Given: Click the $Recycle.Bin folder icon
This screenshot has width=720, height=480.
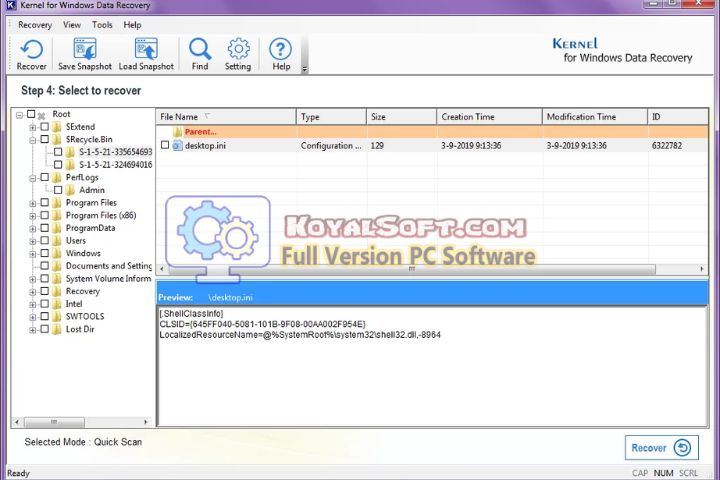Looking at the screenshot, I should pos(56,139).
